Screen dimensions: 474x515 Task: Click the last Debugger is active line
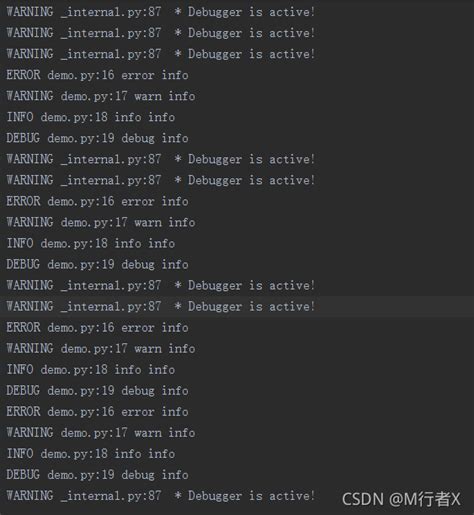point(161,496)
